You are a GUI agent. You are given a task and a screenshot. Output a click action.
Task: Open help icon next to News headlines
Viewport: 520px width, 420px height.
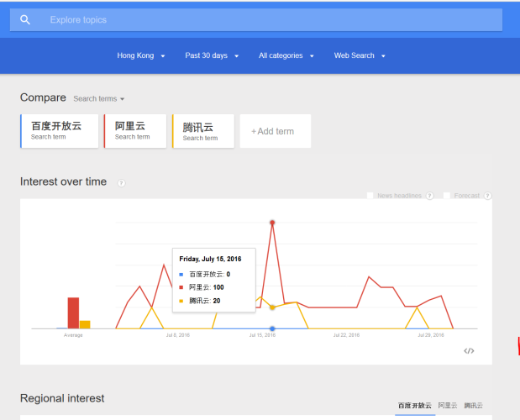[430, 196]
